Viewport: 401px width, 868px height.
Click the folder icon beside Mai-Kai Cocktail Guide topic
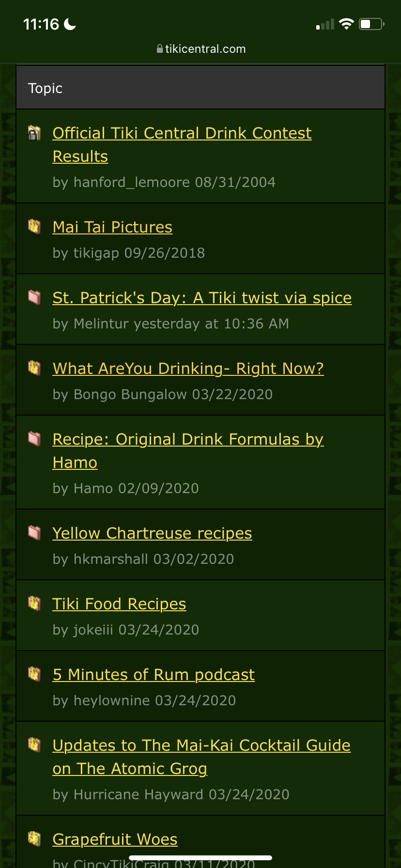tap(34, 744)
